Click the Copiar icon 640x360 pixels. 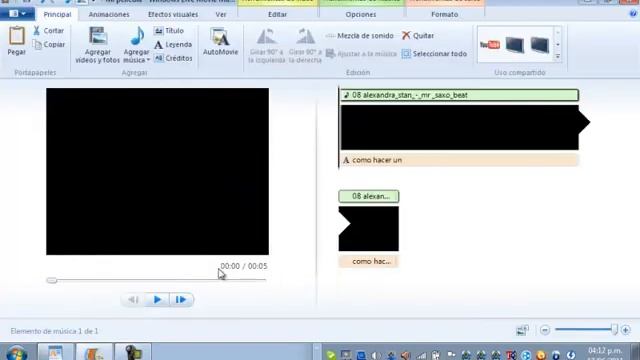tap(37, 44)
